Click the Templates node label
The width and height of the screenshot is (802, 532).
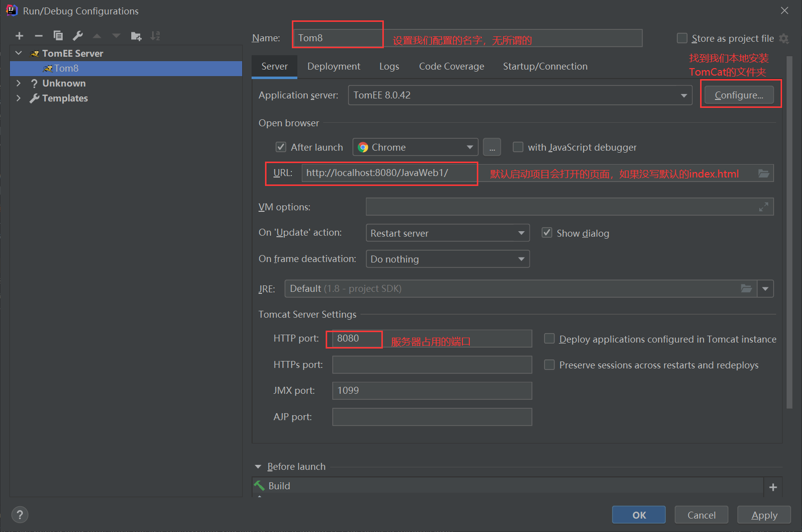65,98
